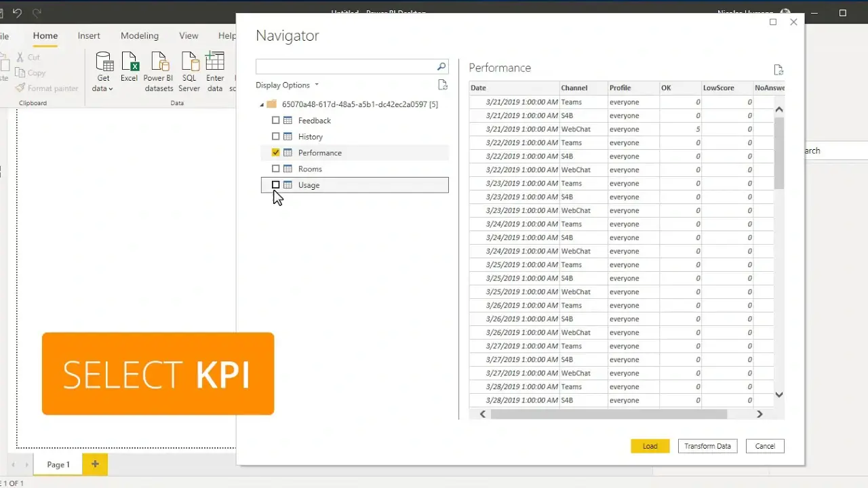
Task: Open the Help ribbon tab
Action: (x=226, y=36)
